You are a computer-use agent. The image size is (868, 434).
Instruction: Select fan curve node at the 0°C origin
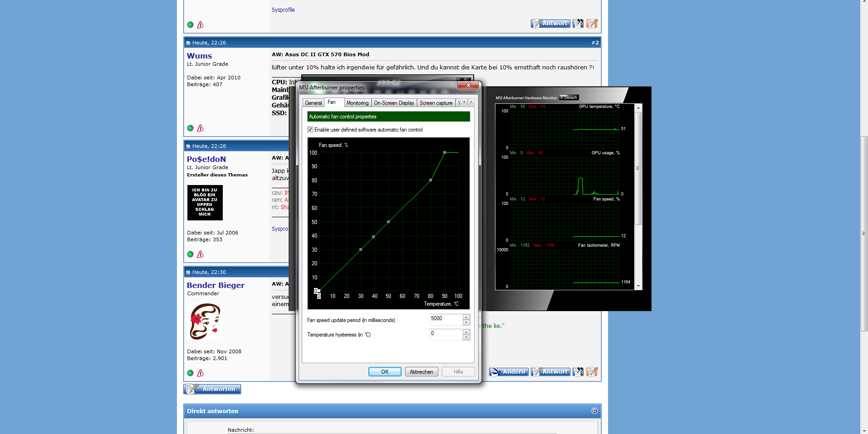click(319, 291)
